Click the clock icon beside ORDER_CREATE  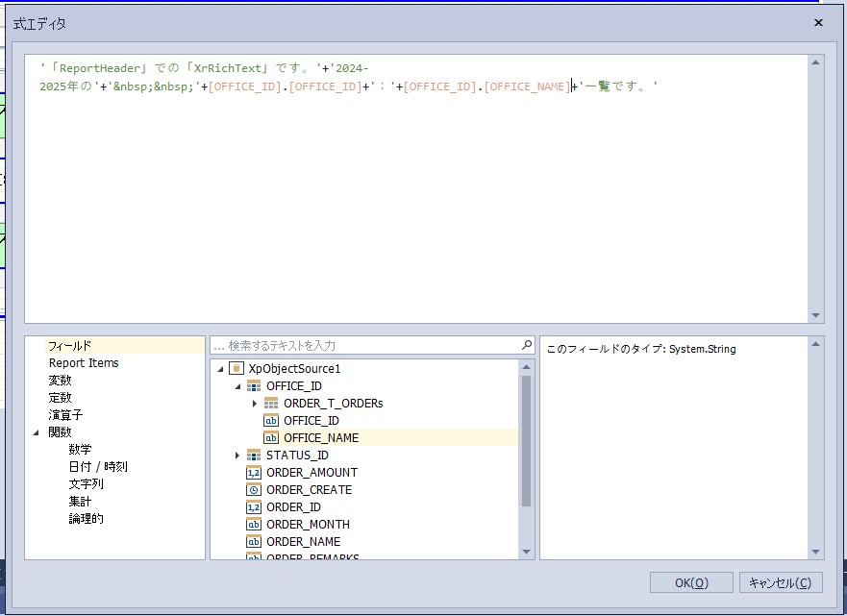pyautogui.click(x=254, y=490)
